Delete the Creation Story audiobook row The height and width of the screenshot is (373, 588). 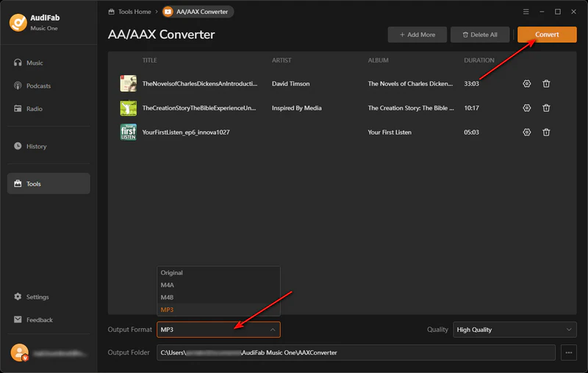pos(546,108)
